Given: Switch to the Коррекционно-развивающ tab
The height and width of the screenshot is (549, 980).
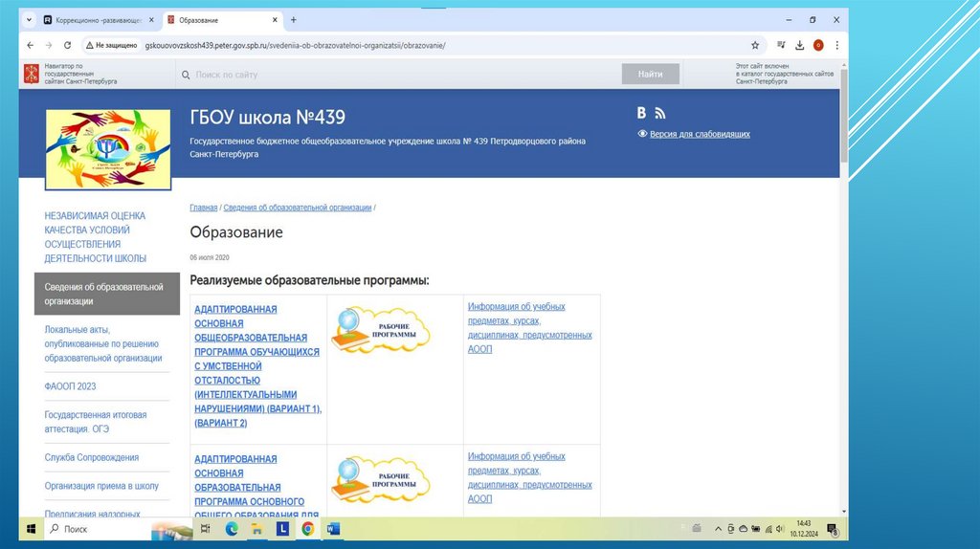Looking at the screenshot, I should (98, 20).
